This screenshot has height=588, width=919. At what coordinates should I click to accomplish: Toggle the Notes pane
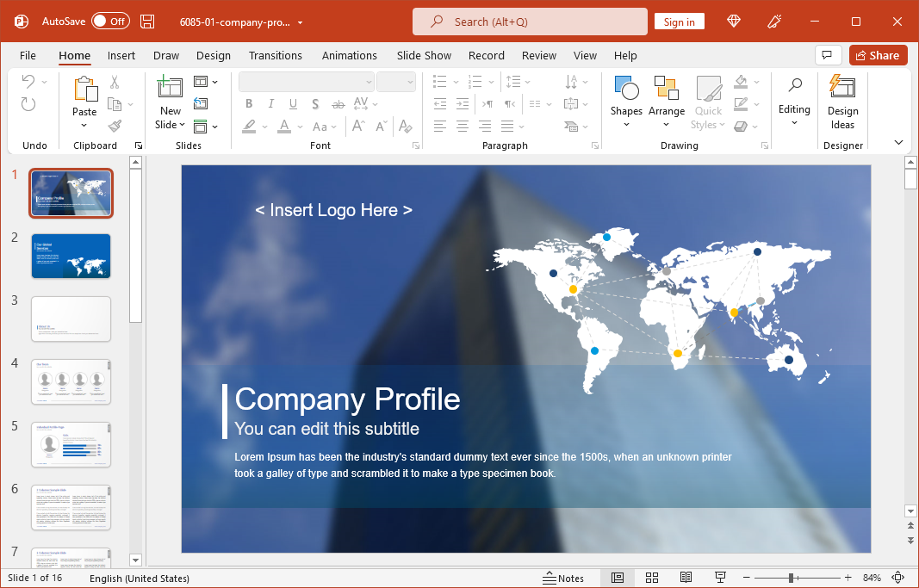(x=564, y=578)
